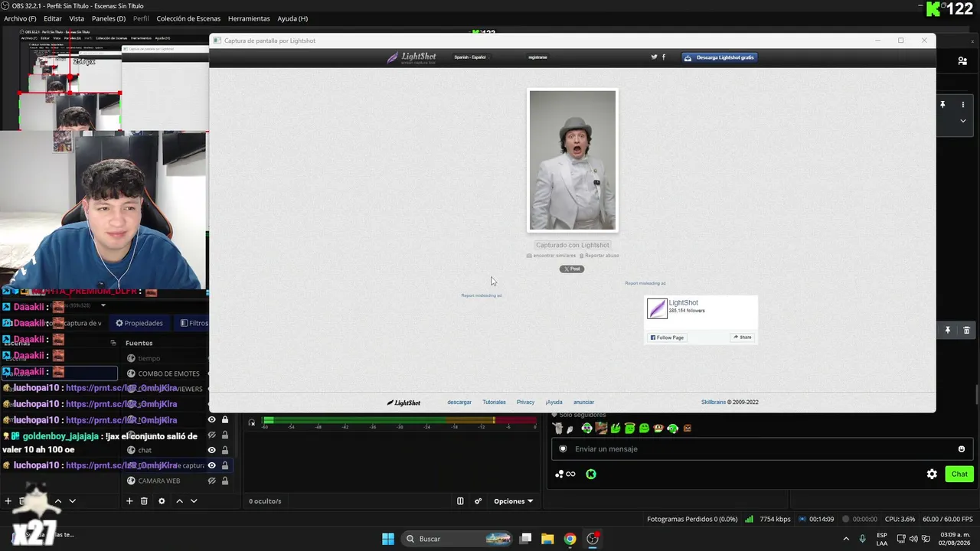Open the Herramientas menu
Screen dimensions: 980x551
click(249, 18)
